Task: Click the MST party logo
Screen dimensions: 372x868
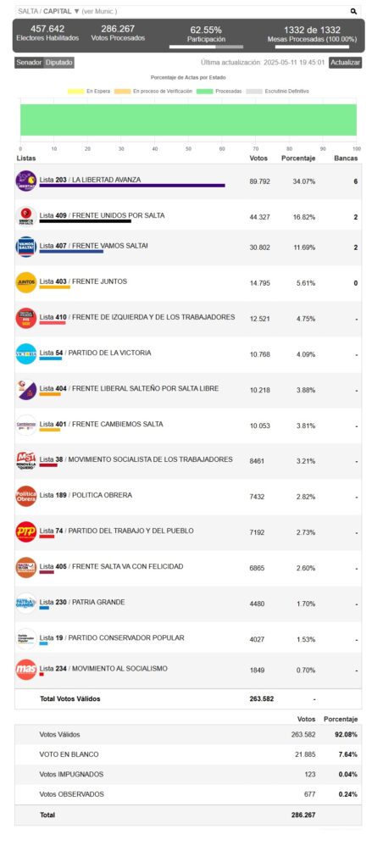Action: pos(26,460)
